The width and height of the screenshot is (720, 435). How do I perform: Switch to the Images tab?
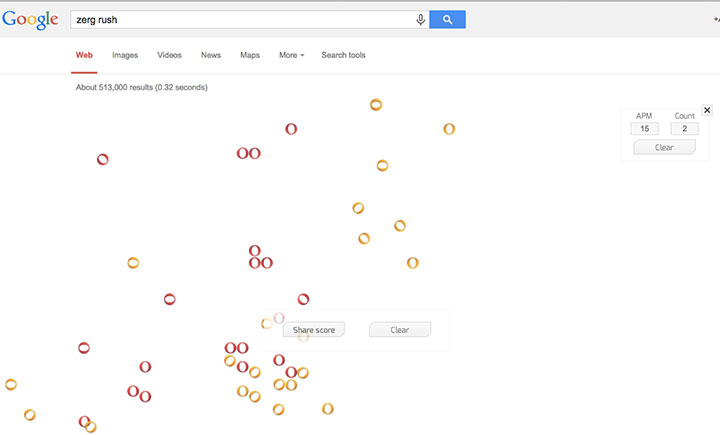pos(125,55)
